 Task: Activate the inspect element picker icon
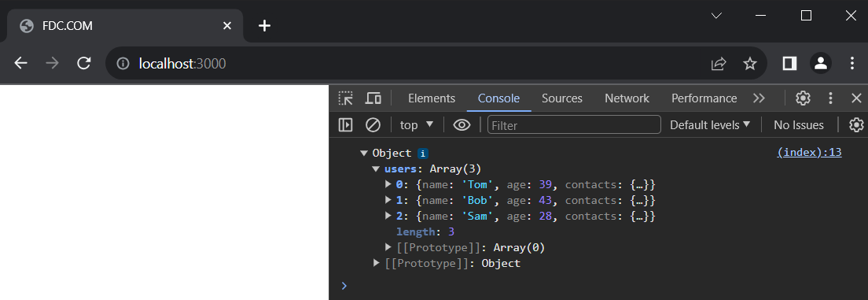[x=346, y=98]
